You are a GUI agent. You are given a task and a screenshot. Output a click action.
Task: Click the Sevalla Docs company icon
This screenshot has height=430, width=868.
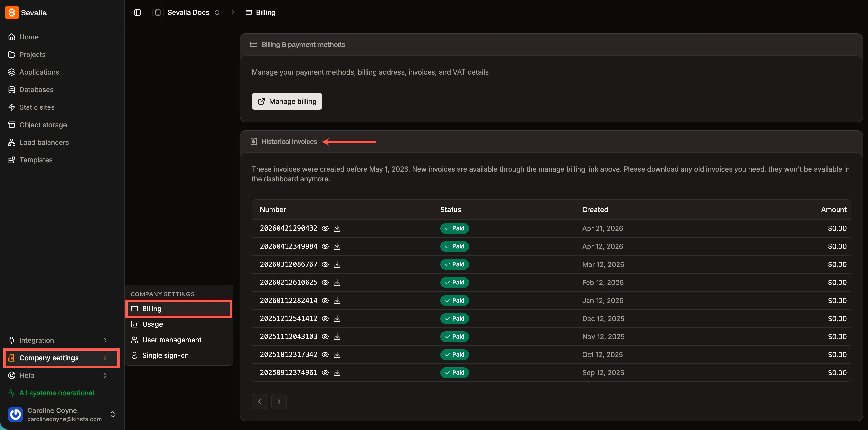tap(158, 12)
